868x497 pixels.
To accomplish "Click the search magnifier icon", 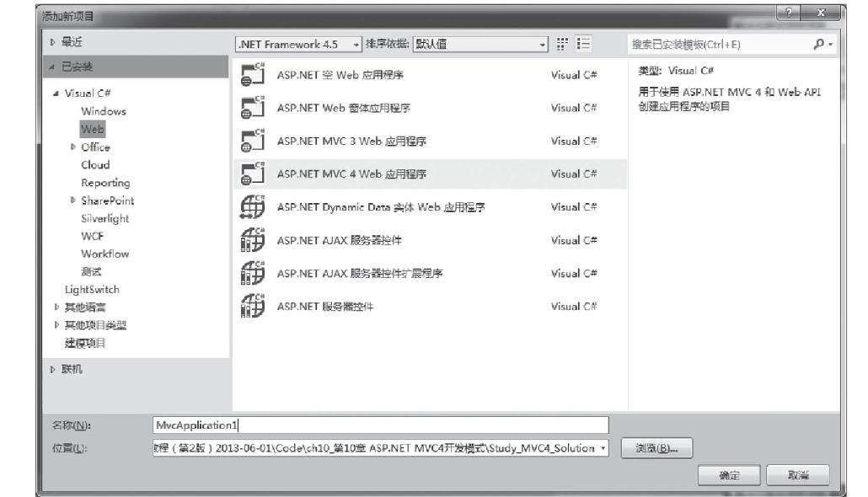I will [819, 45].
